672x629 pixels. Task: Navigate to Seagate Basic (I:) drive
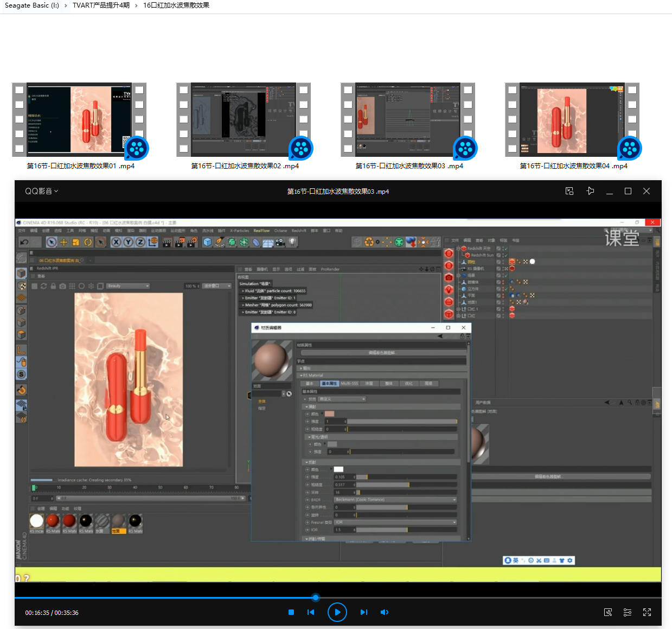click(x=31, y=5)
